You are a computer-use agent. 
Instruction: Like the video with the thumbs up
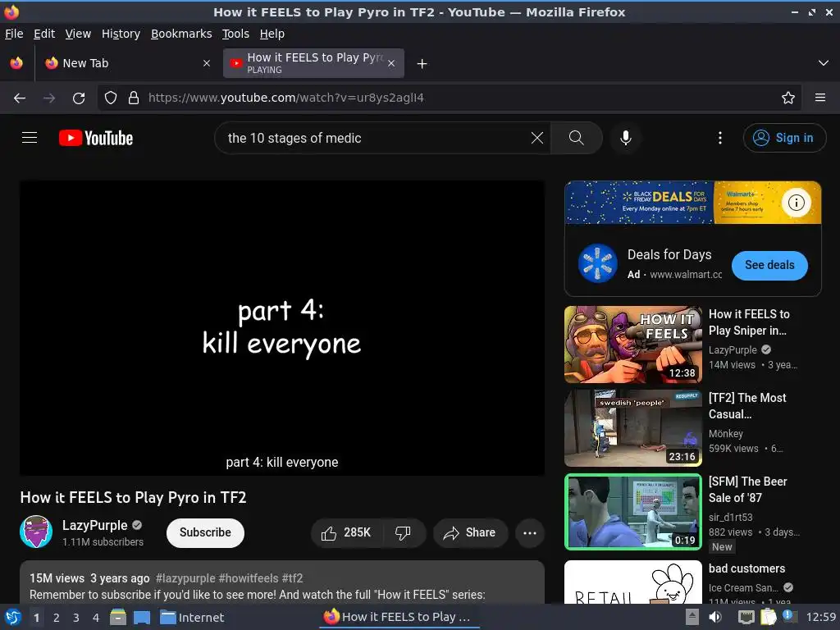click(347, 532)
